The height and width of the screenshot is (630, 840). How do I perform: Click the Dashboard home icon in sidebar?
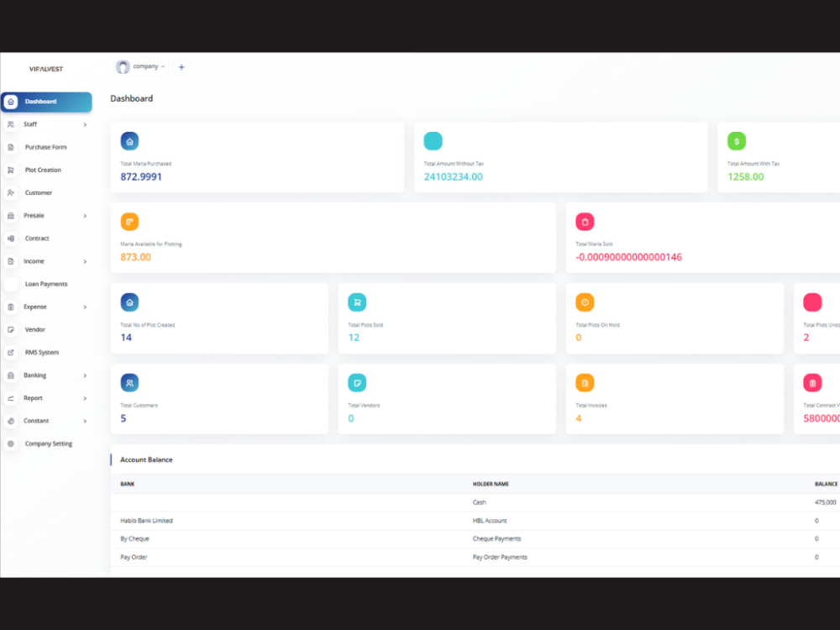11,102
